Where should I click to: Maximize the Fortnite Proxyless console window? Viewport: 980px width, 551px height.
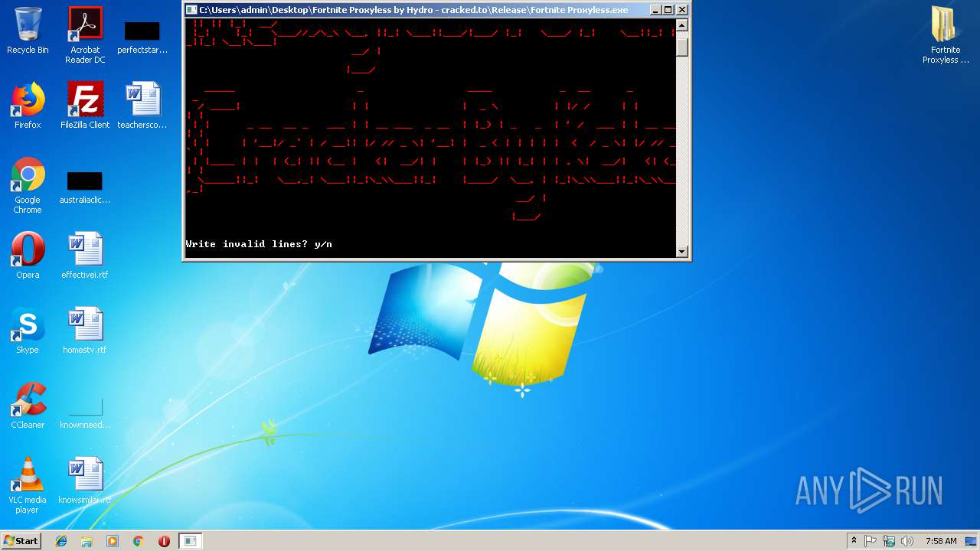[x=668, y=10]
